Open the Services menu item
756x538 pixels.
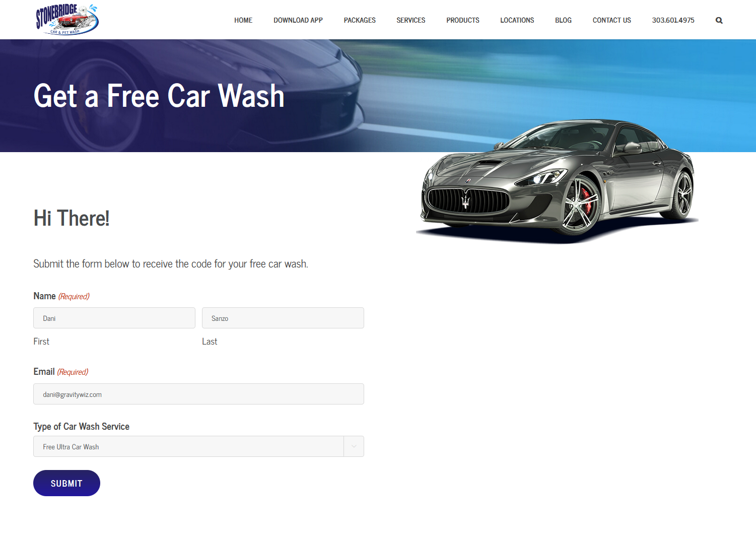tap(411, 20)
